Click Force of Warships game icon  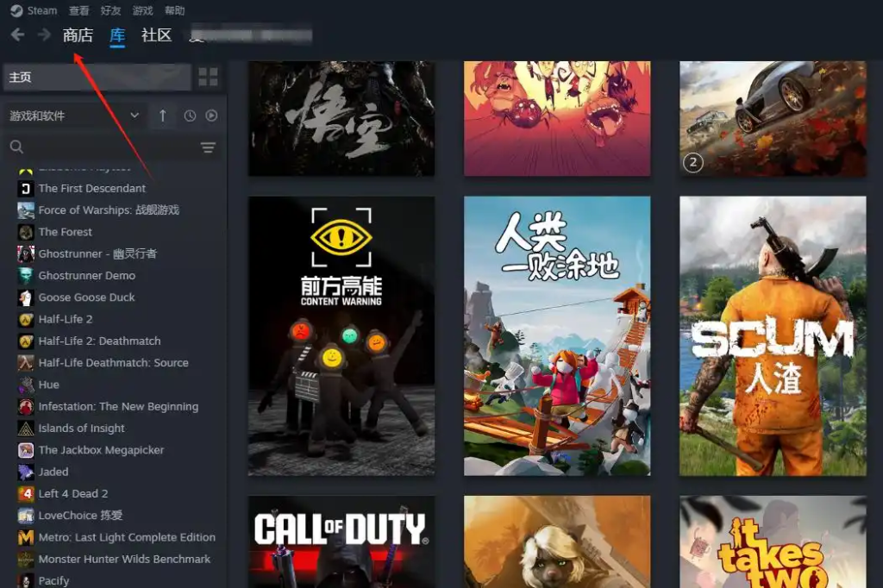pos(25,210)
